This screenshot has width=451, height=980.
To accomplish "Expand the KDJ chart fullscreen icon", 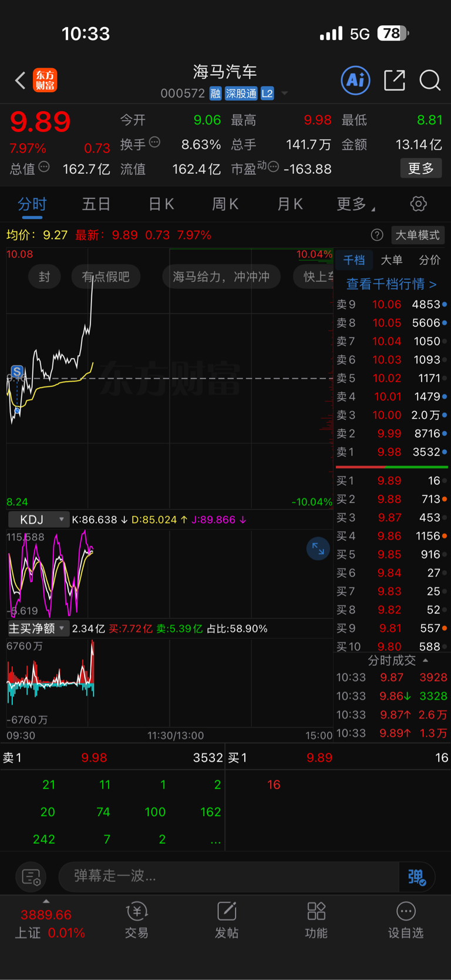I will click(x=318, y=548).
